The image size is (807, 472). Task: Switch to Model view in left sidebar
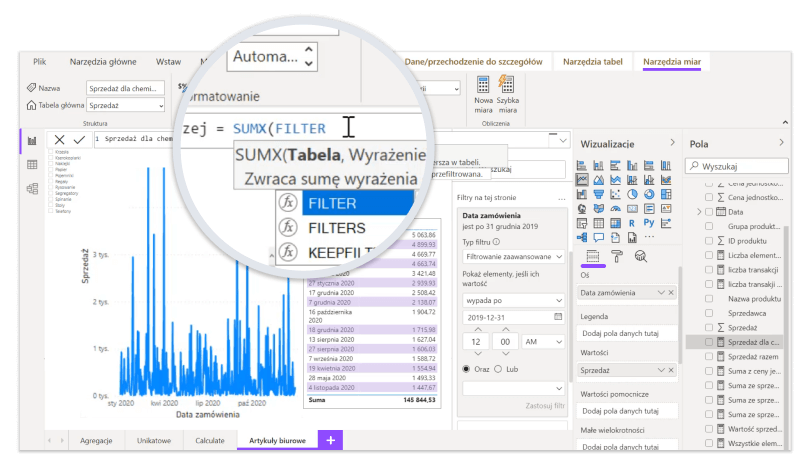(32, 188)
